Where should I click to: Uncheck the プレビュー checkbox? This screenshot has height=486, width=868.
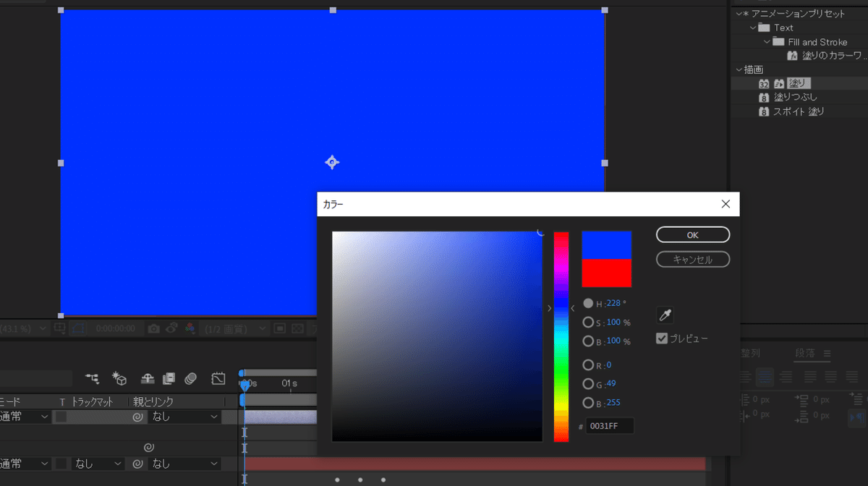[x=662, y=338]
